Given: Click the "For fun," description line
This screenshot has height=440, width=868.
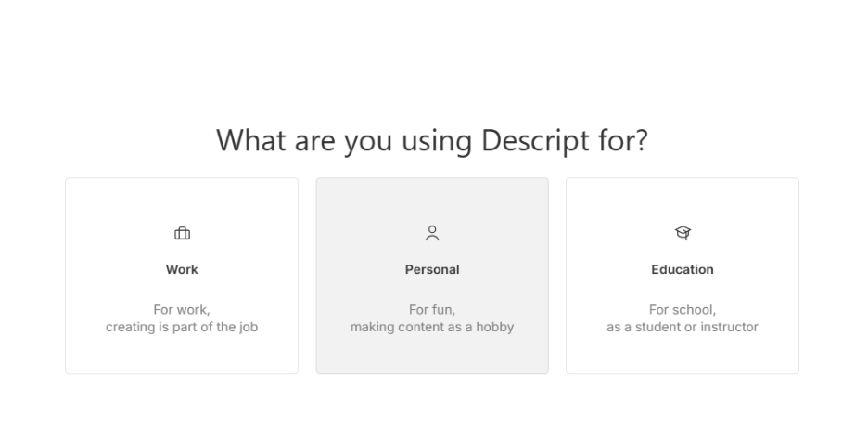Looking at the screenshot, I should 432,310.
